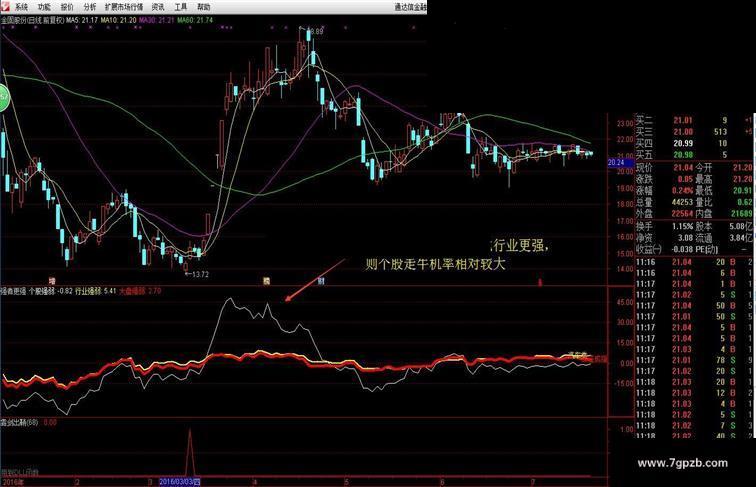Open the 功能 menu
The width and height of the screenshot is (756, 487).
[x=44, y=7]
